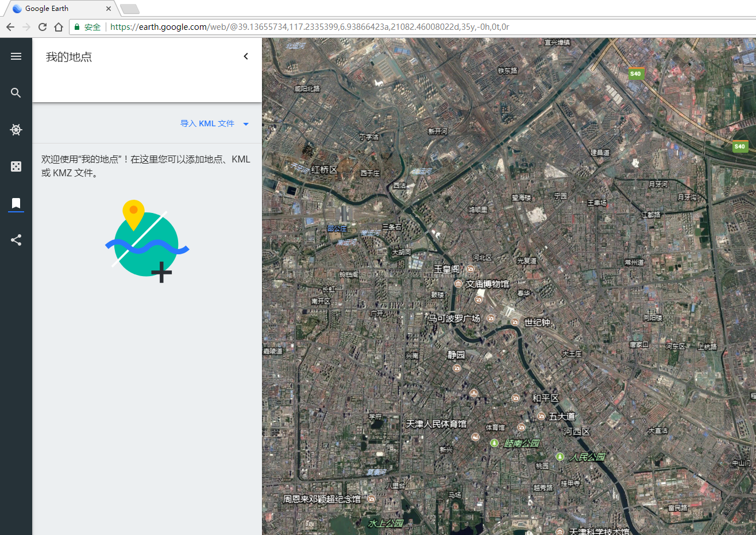This screenshot has height=535, width=756.
Task: Click the 人民公园 green park marker
Action: coord(560,457)
